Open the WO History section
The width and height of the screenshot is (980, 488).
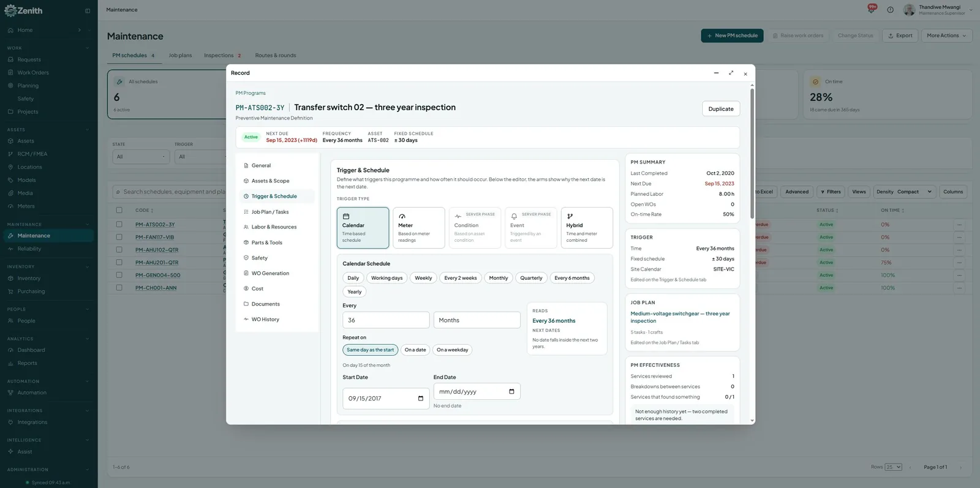tap(265, 320)
